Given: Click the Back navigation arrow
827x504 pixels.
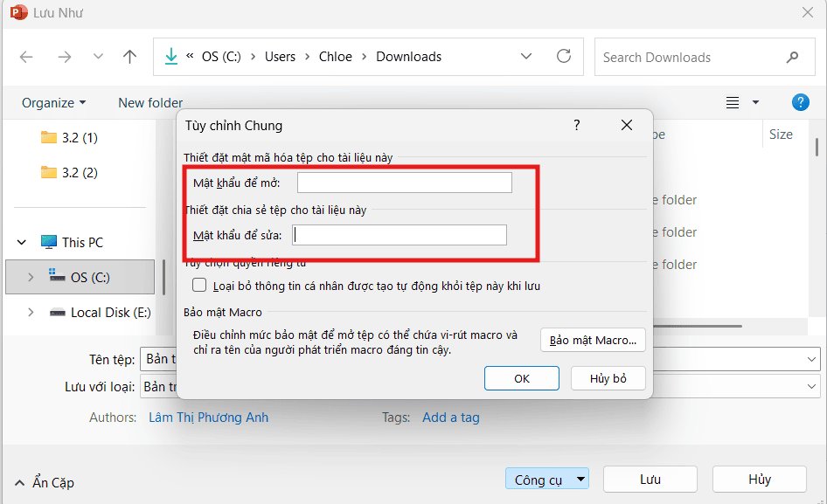Looking at the screenshot, I should pos(26,57).
